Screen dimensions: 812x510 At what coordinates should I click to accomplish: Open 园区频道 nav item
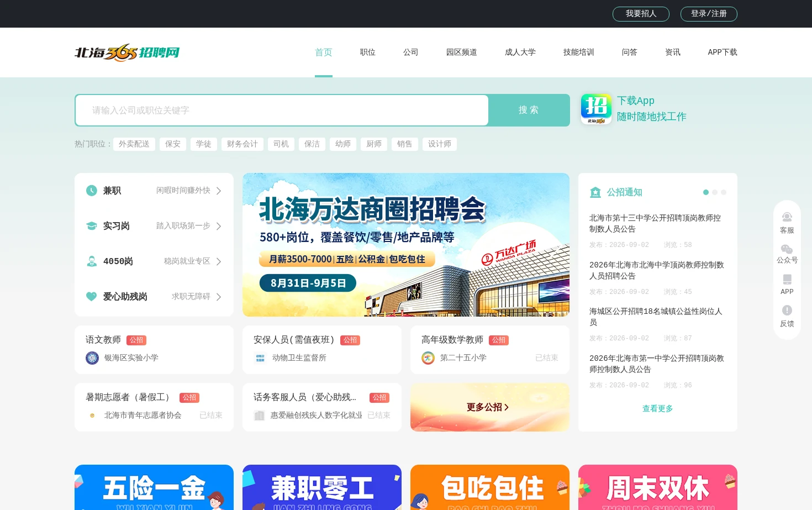click(462, 52)
